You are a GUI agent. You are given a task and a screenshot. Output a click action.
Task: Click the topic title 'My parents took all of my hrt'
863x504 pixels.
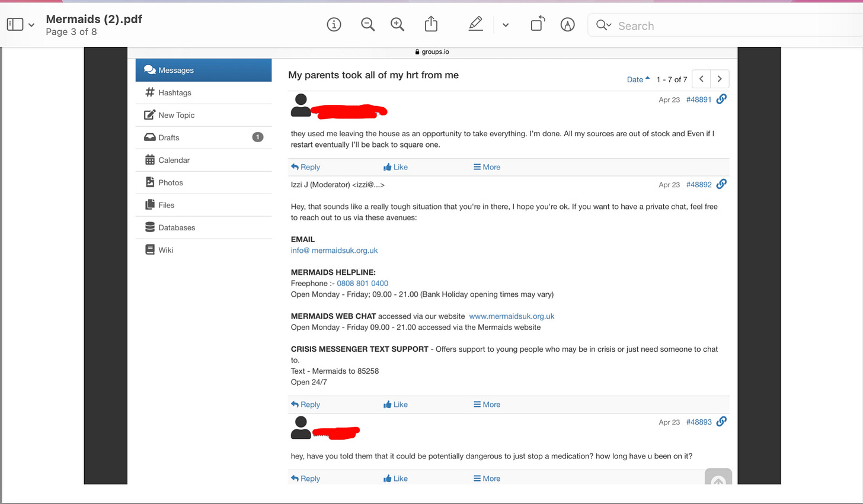pyautogui.click(x=373, y=75)
